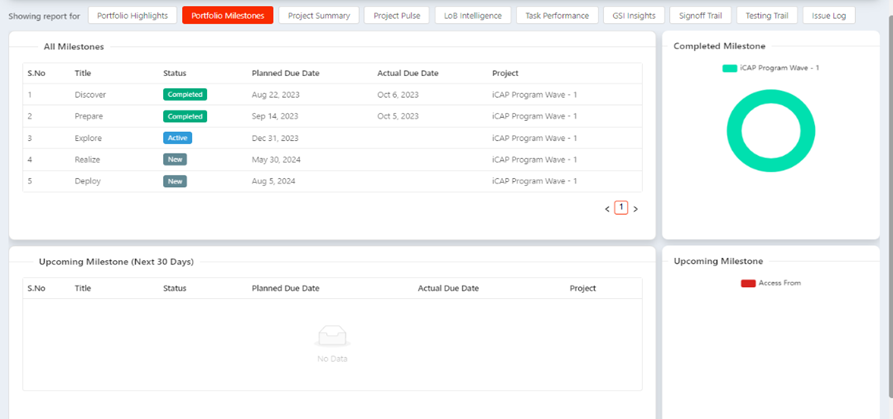The height and width of the screenshot is (419, 893).
Task: Select the LoB Intelligence tab
Action: click(x=473, y=15)
